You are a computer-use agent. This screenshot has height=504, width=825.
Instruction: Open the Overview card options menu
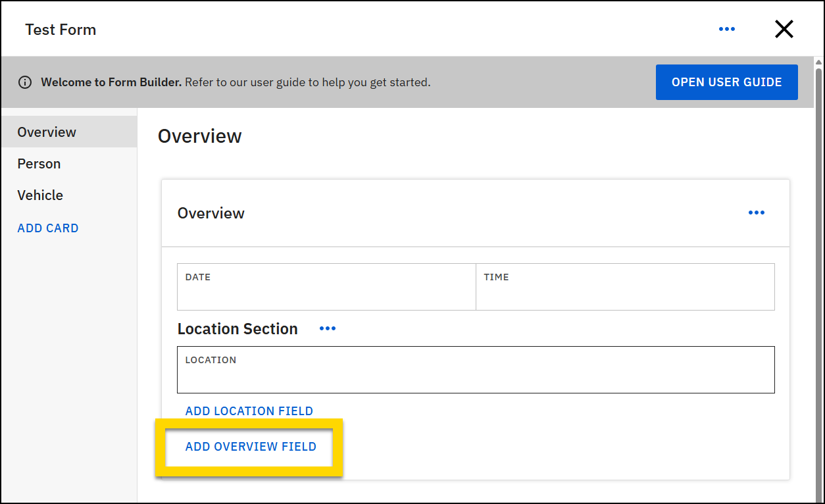tap(756, 212)
